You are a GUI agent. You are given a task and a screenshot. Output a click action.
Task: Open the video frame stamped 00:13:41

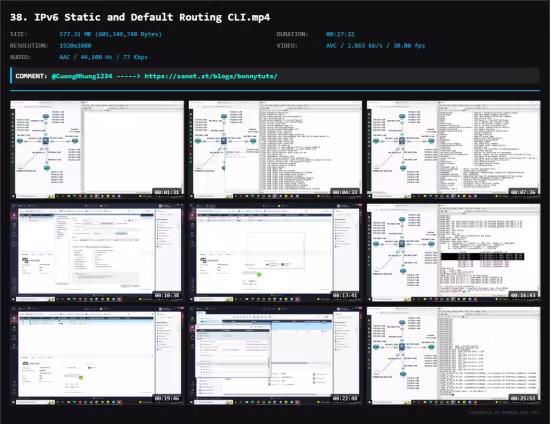click(275, 253)
